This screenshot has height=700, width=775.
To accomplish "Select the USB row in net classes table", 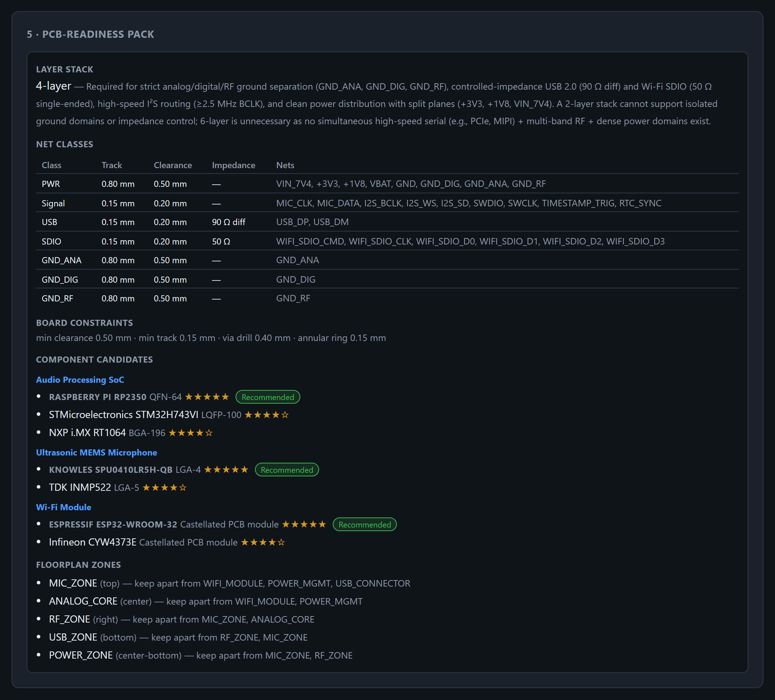I will pos(387,222).
